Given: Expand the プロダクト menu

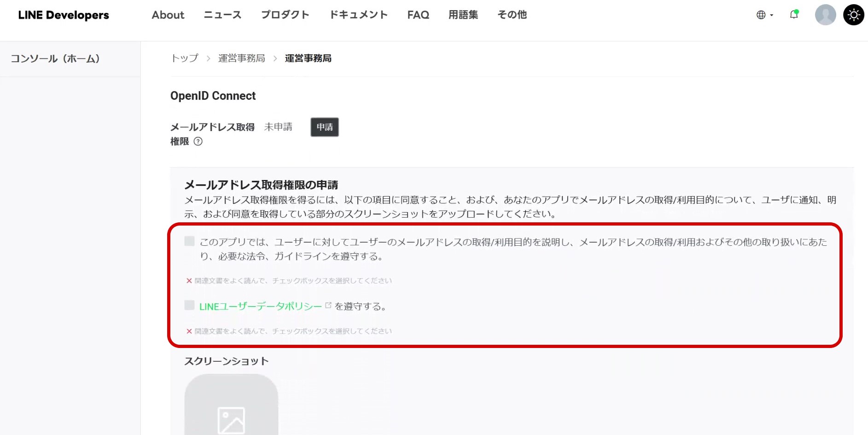Looking at the screenshot, I should tap(285, 15).
